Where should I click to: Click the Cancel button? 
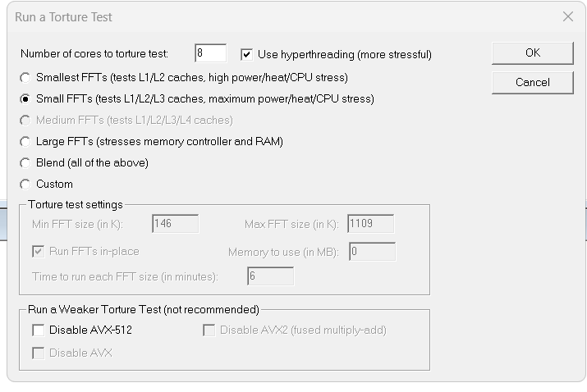click(x=532, y=82)
